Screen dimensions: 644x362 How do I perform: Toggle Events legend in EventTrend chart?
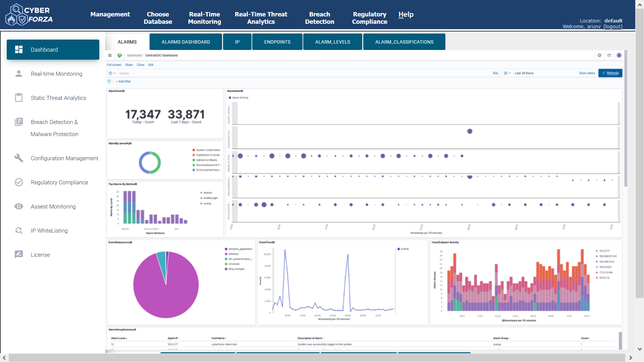coord(405,249)
